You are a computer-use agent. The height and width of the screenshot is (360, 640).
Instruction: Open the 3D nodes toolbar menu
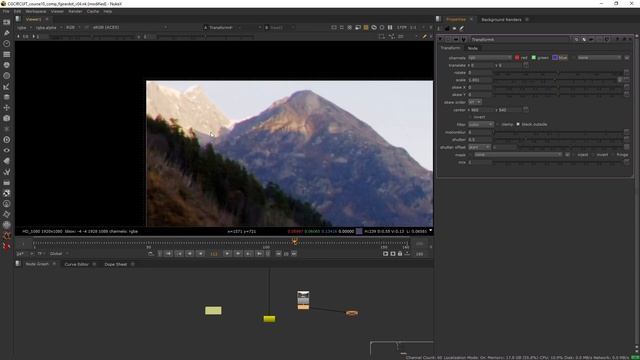[7, 118]
